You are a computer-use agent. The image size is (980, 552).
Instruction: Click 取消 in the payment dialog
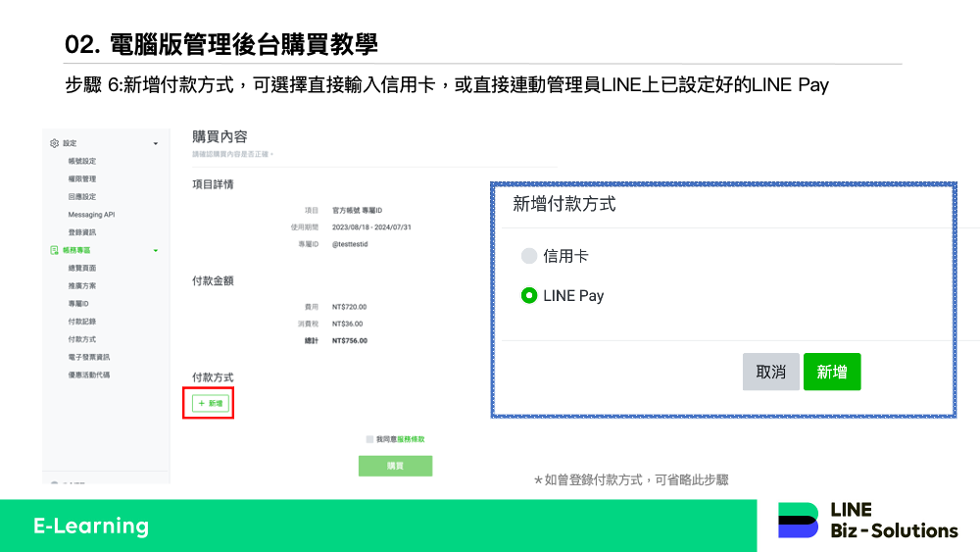[770, 372]
